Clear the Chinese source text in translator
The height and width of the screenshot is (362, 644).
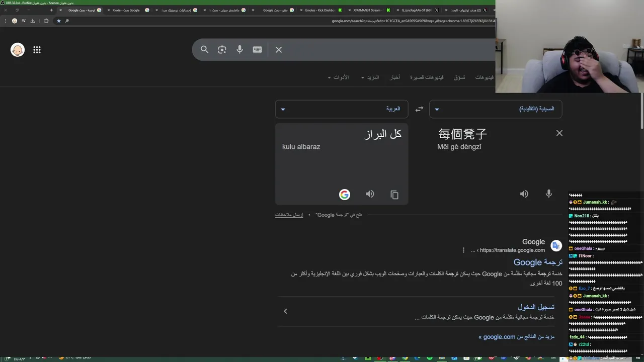tap(559, 133)
